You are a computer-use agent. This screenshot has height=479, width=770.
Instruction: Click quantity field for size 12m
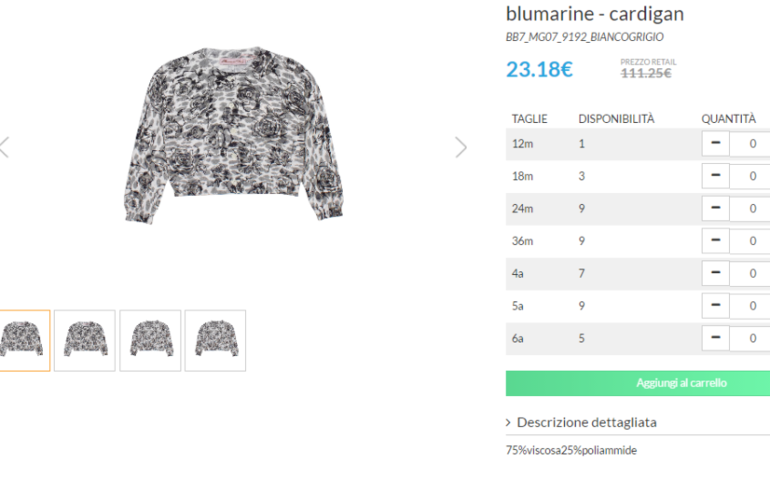pos(751,144)
